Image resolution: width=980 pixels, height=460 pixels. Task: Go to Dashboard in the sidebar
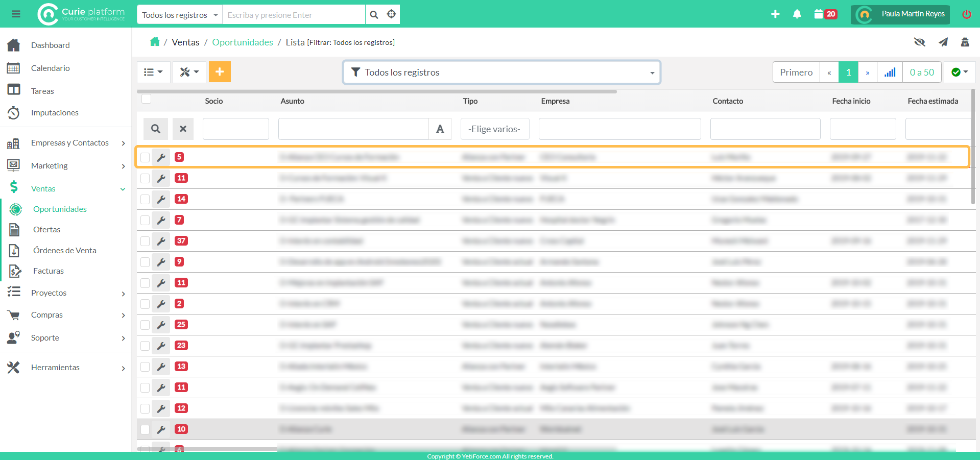[x=50, y=45]
